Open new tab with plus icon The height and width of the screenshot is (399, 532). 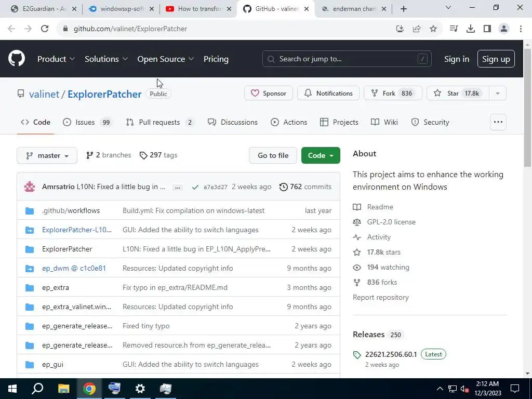click(x=403, y=9)
